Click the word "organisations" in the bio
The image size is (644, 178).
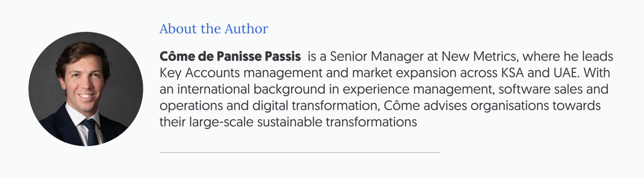[x=510, y=106]
